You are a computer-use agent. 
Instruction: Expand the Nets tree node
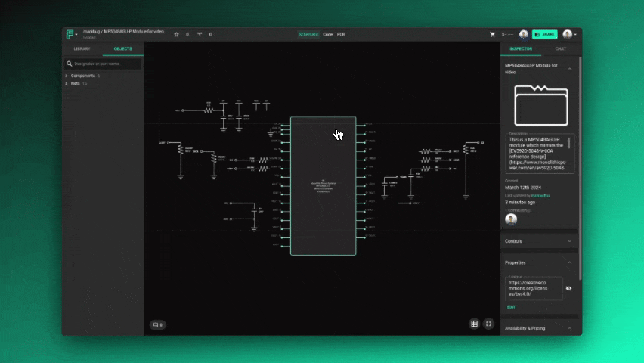67,83
